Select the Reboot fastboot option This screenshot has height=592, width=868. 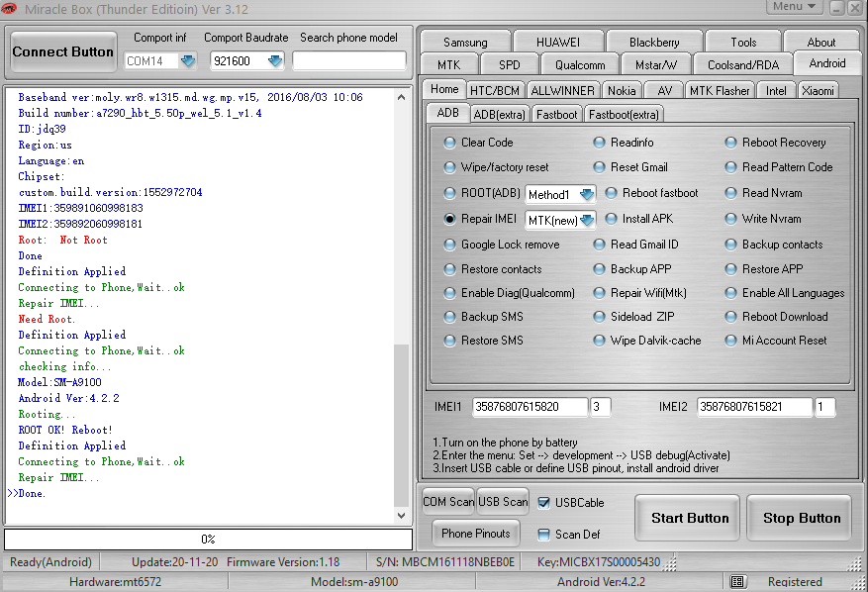click(611, 193)
